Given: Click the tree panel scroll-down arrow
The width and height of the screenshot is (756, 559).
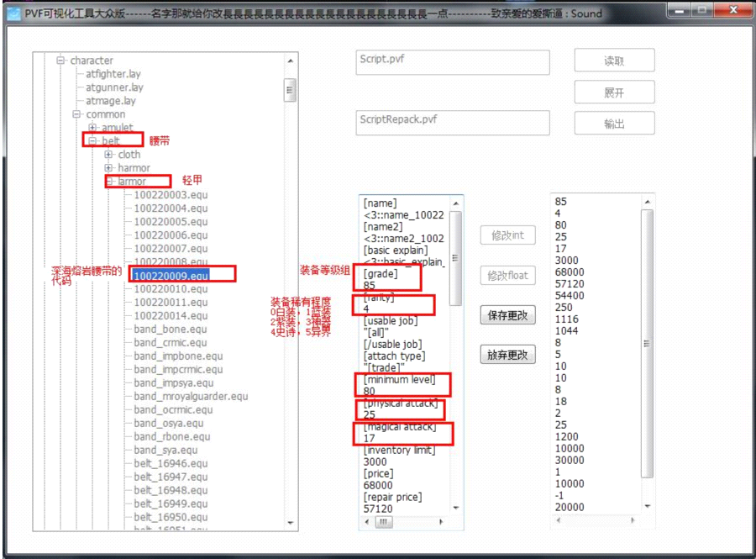Looking at the screenshot, I should pos(290,524).
